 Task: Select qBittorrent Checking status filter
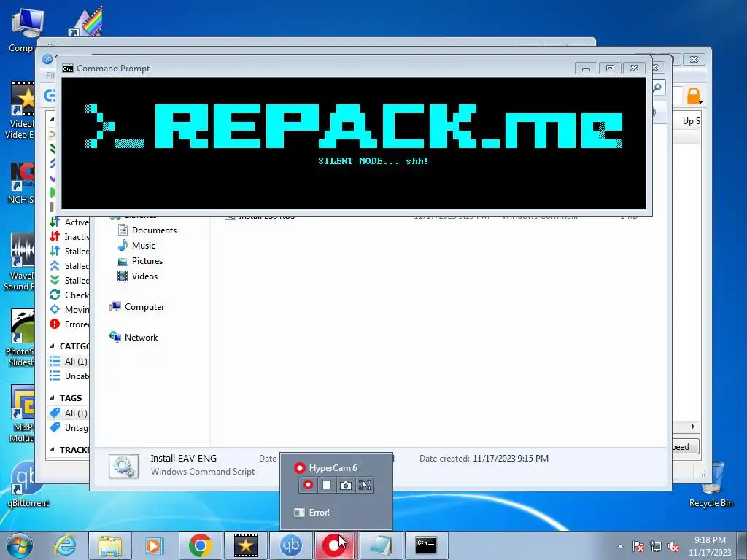[69, 295]
